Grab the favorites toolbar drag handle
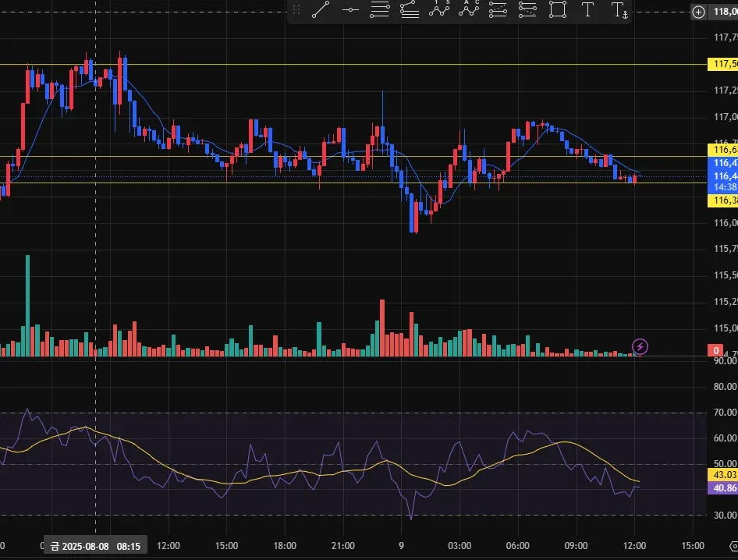 pos(296,9)
